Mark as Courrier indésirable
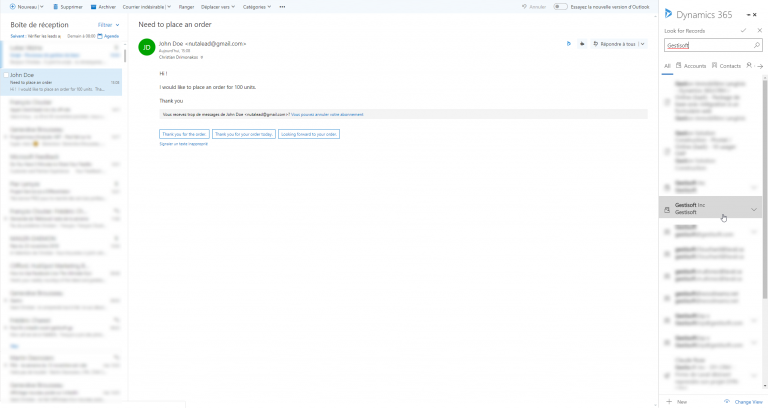 (x=143, y=7)
